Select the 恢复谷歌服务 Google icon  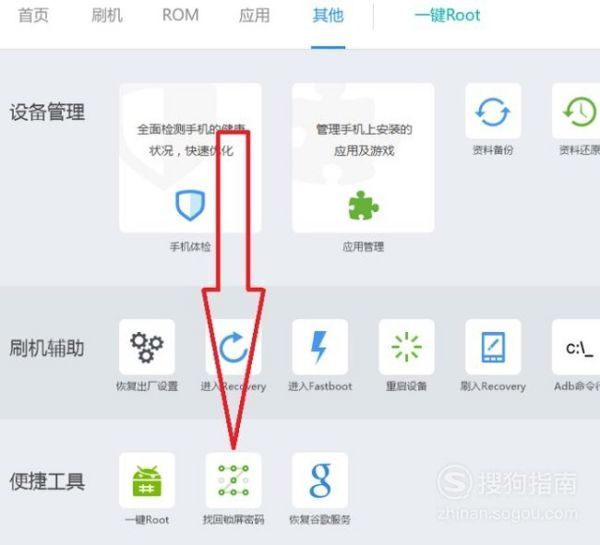point(320,480)
